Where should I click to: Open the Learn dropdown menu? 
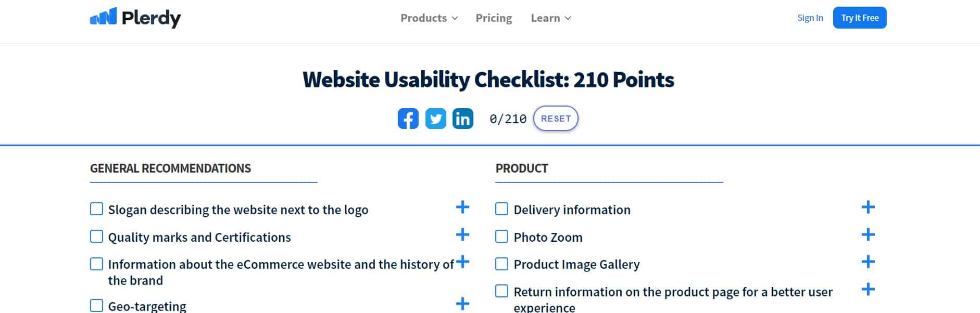551,18
